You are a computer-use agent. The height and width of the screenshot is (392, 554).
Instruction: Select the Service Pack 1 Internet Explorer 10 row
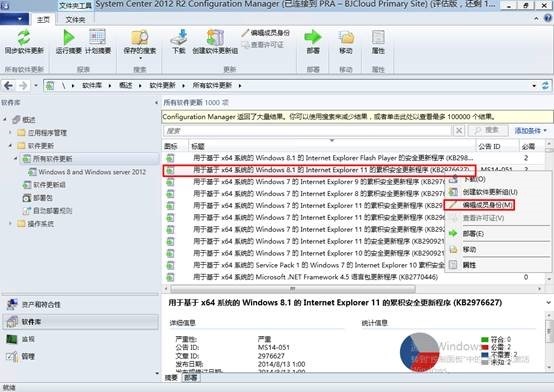304,265
